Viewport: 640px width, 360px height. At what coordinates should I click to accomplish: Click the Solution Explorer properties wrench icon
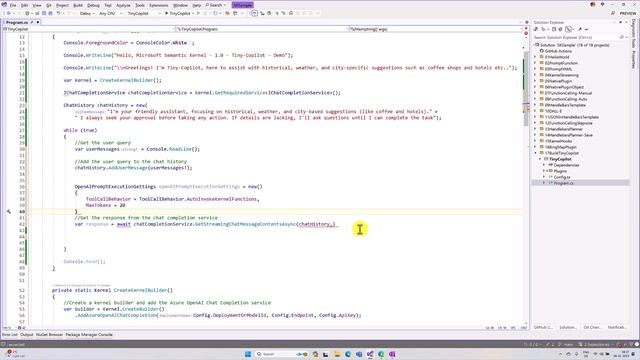[580, 29]
